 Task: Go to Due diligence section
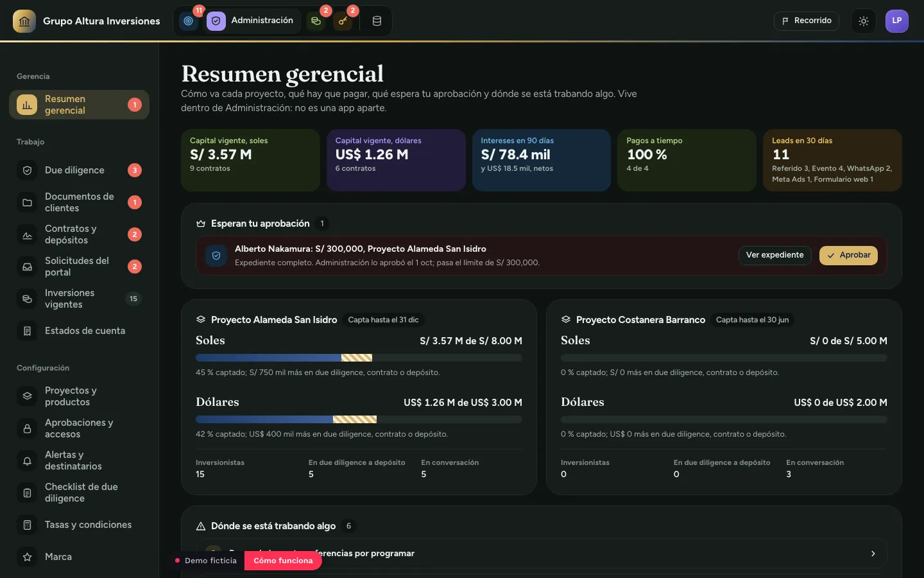[x=79, y=170]
